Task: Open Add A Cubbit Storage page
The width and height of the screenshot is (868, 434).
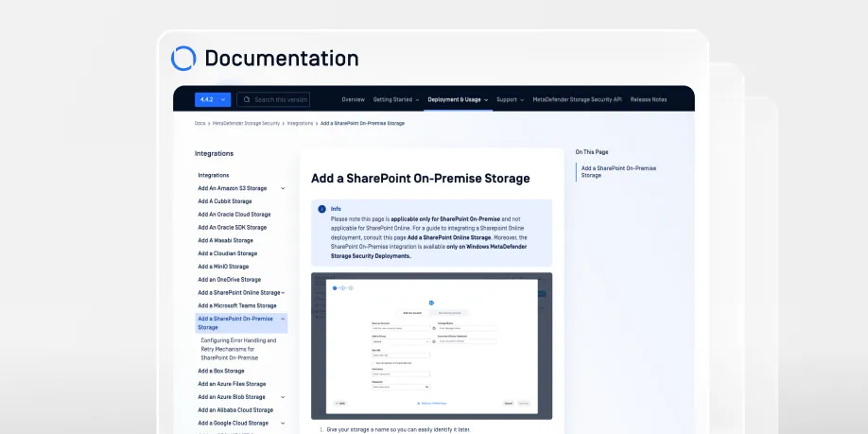Action: 225,201
